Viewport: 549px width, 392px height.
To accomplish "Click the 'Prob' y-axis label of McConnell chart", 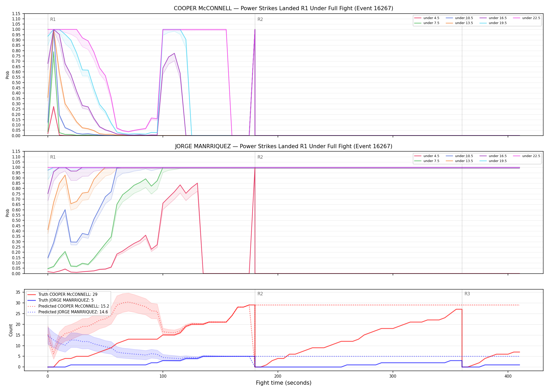I will 8,75.
